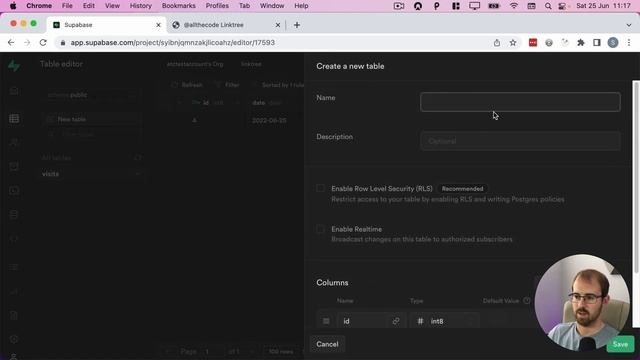Open the Profiles menu
640x360 pixels.
coord(217,6)
